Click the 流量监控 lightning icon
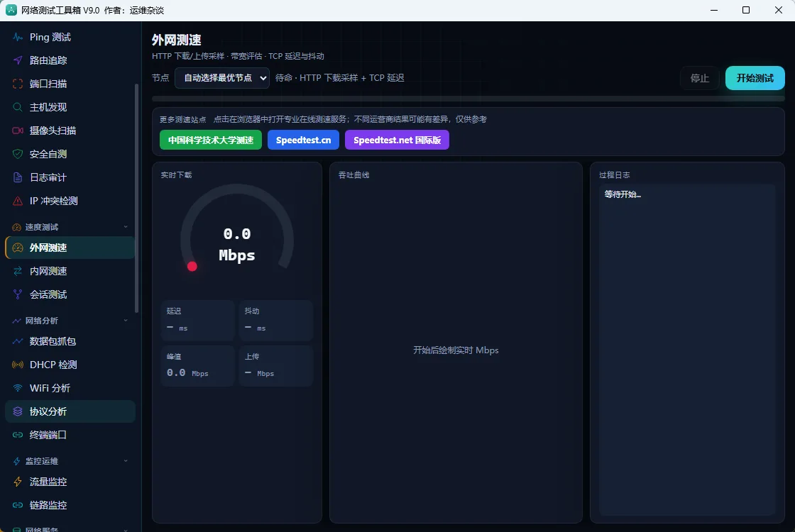795x532 pixels. tap(18, 482)
